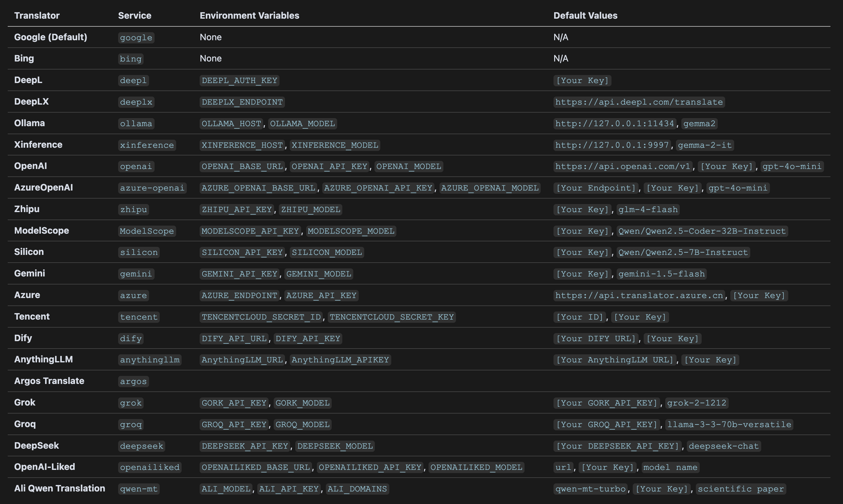Click the Default Values column header
The width and height of the screenshot is (843, 504).
[x=585, y=16]
